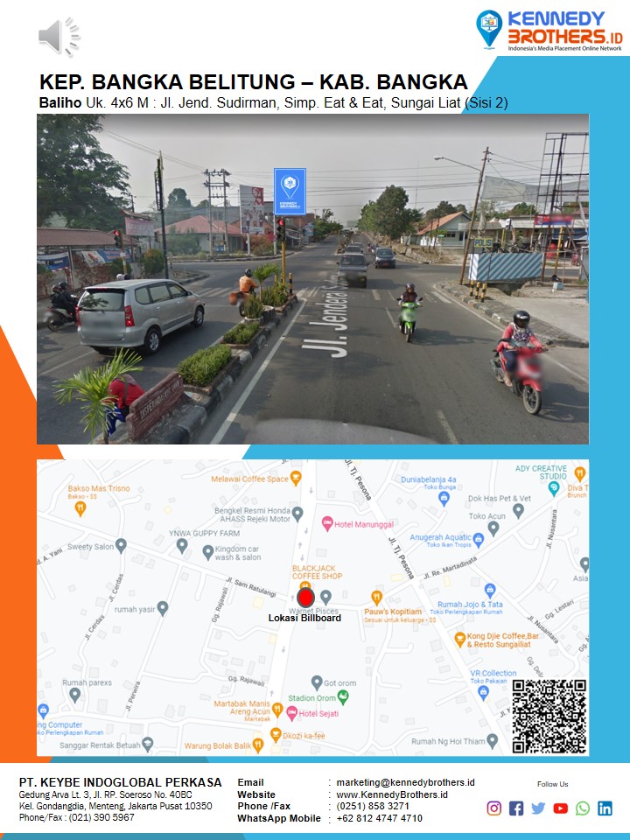The width and height of the screenshot is (630, 840).
Task: Click the Duniabelanja 4a shop pin
Action: pyautogui.click(x=444, y=498)
